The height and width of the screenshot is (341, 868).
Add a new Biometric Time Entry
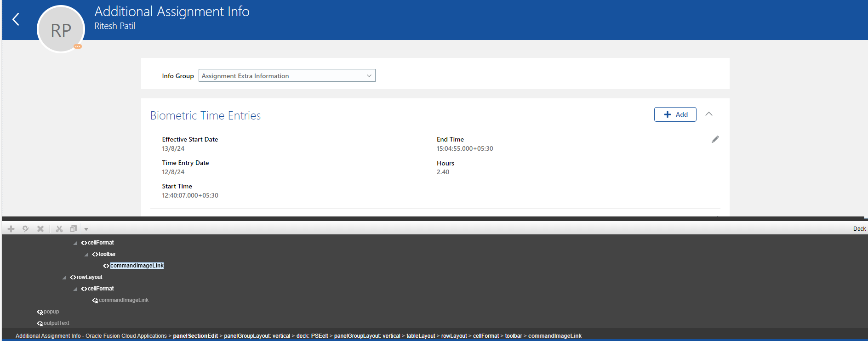(x=675, y=114)
